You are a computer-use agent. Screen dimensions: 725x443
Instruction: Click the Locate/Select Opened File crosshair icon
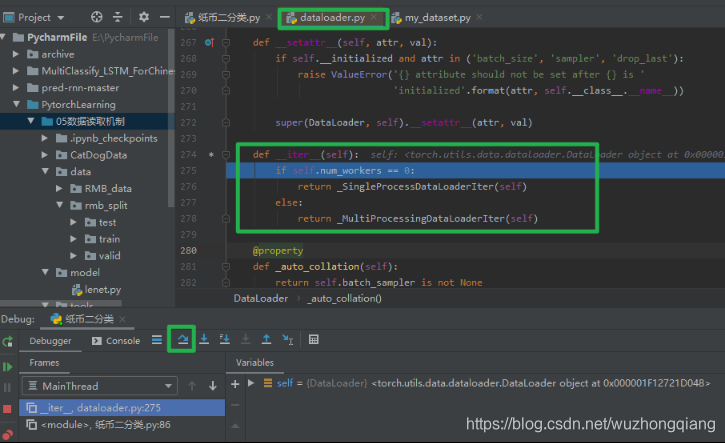click(x=97, y=18)
